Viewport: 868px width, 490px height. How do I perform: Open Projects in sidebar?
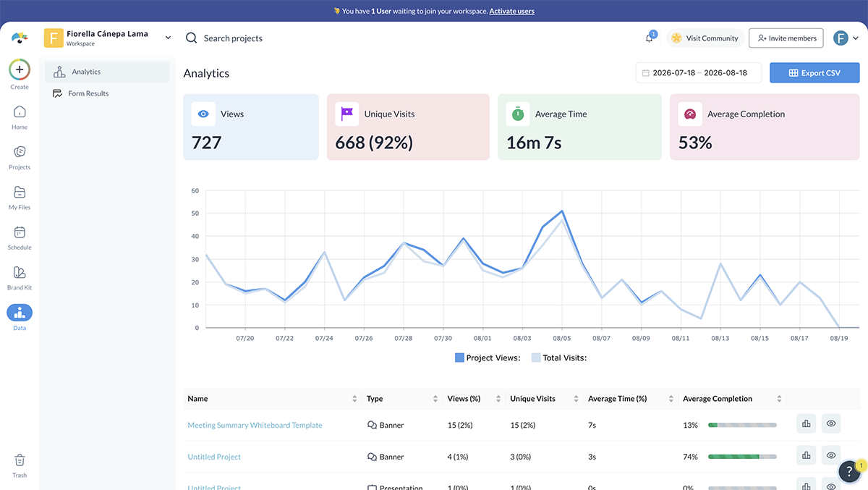(x=20, y=157)
